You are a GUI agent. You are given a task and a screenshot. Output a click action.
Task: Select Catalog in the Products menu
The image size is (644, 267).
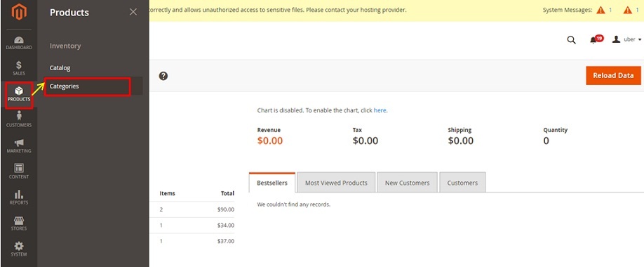(60, 68)
